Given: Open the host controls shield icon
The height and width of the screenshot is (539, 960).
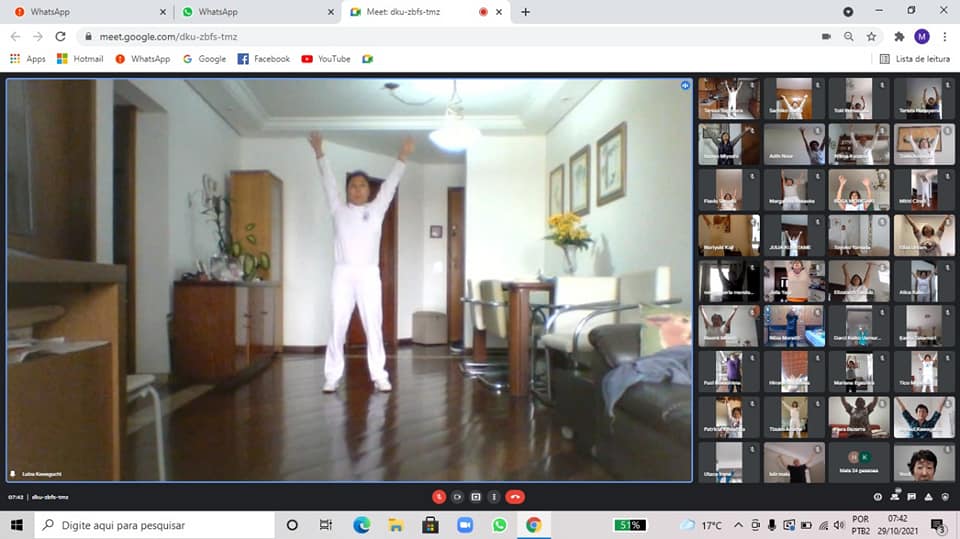Looking at the screenshot, I should point(946,496).
